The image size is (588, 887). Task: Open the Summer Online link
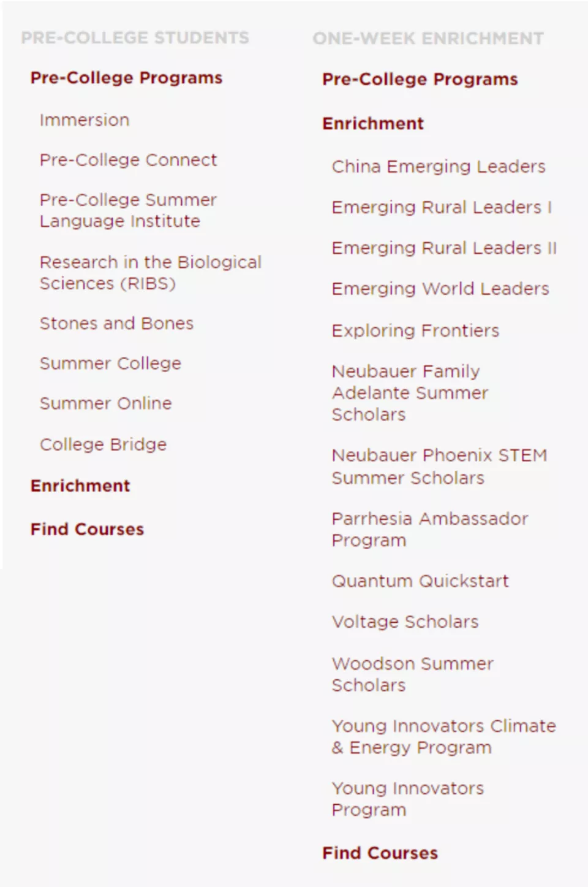click(x=105, y=403)
